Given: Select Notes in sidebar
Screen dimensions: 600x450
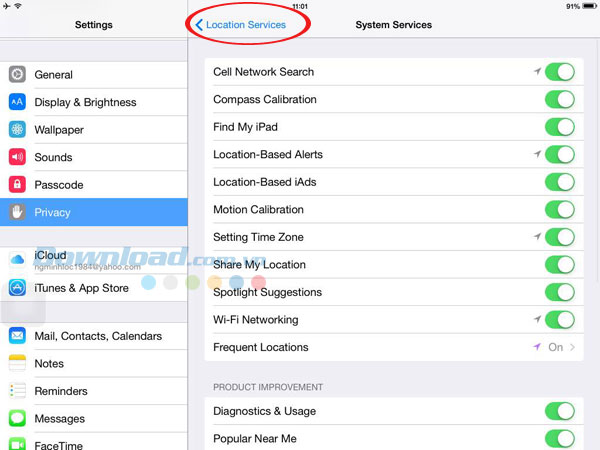Looking at the screenshot, I should click(x=94, y=364).
